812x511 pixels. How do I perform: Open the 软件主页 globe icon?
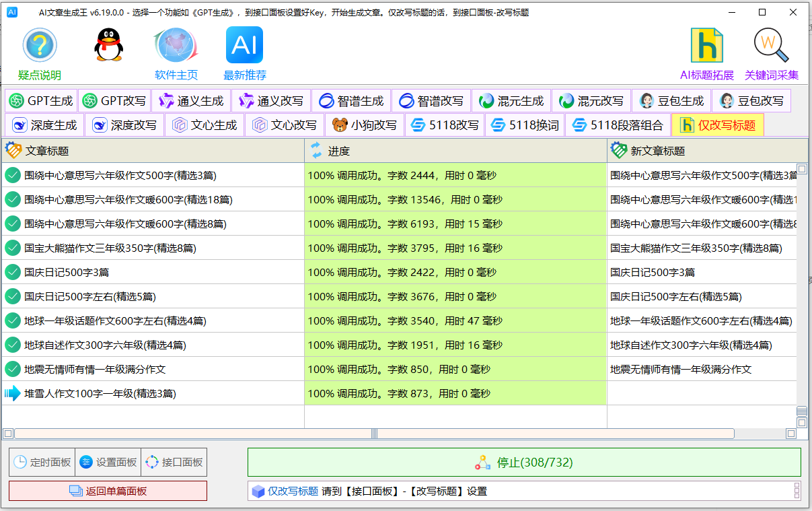176,46
